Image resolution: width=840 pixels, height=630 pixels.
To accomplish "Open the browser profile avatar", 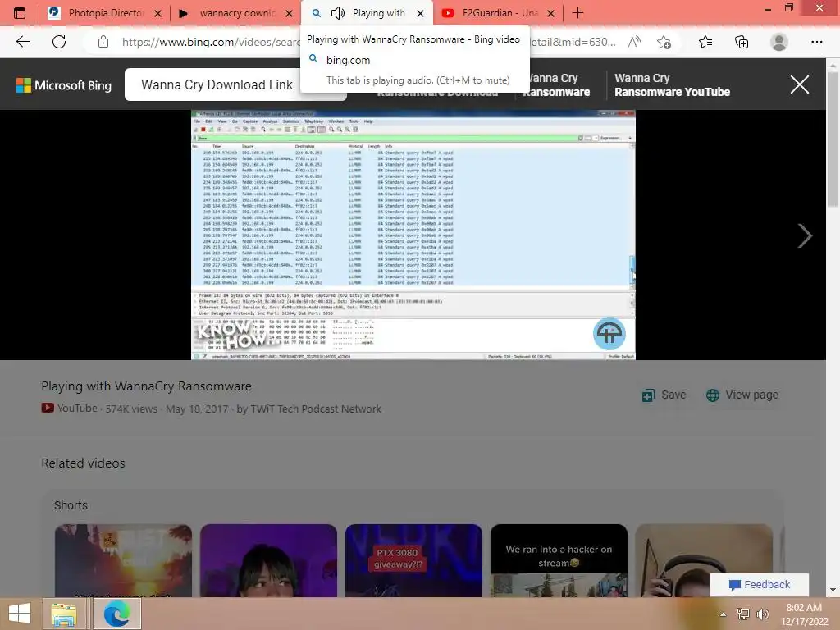I will [779, 42].
